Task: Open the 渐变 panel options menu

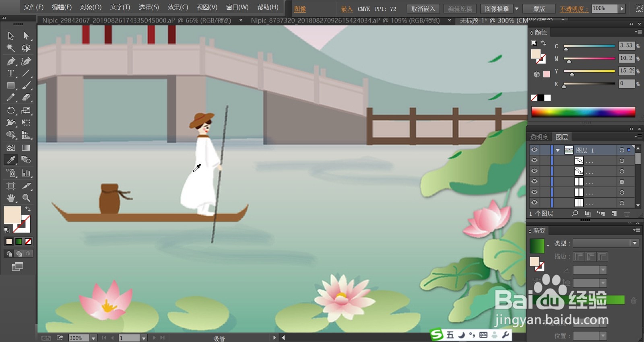Action: click(x=636, y=231)
